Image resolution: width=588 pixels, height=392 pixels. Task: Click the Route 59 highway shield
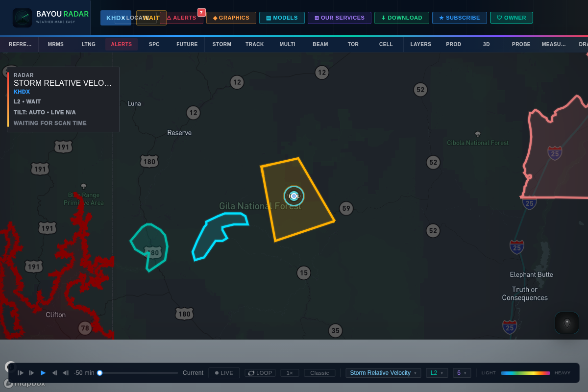346,209
